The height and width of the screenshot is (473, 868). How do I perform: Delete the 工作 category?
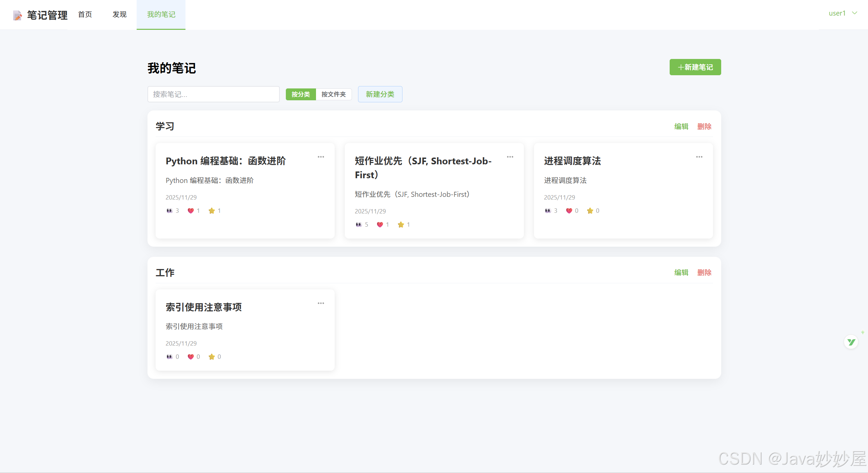pos(704,272)
